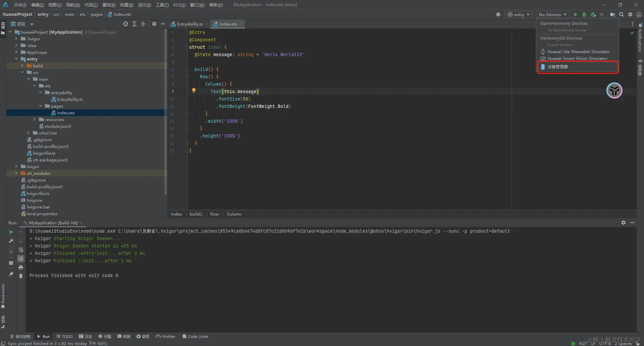Click the project panel vertical scrollbar
This screenshot has height=346, width=644.
click(165, 111)
